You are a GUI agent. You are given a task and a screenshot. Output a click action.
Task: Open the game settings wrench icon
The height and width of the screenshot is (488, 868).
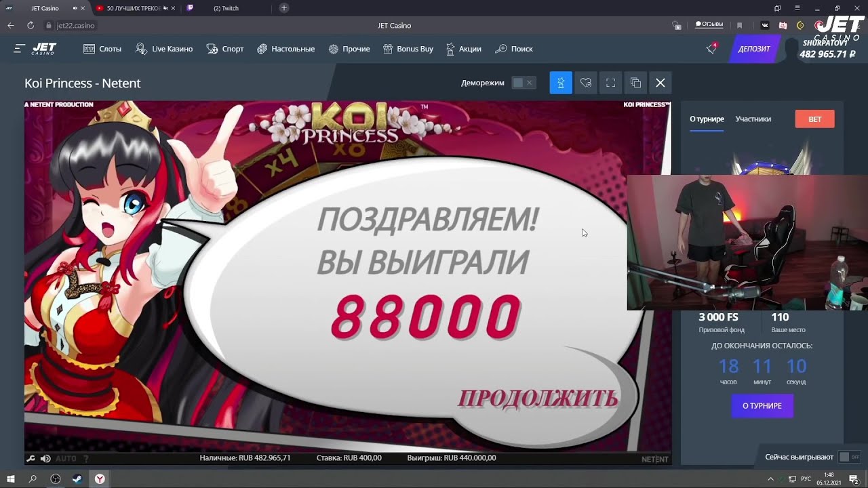point(31,458)
